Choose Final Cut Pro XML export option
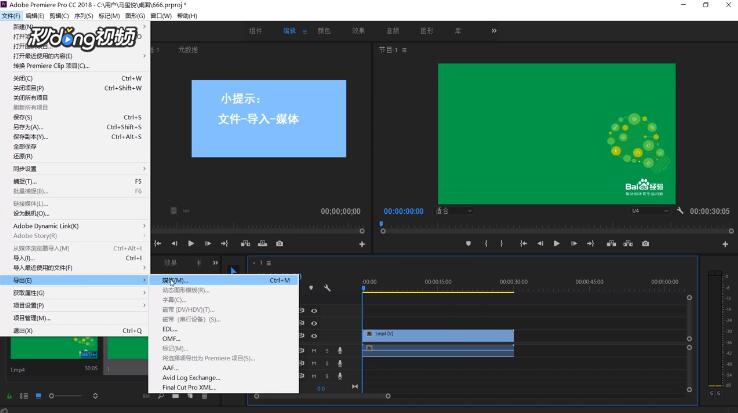Screen dimensions: 738x413 click(x=224, y=387)
